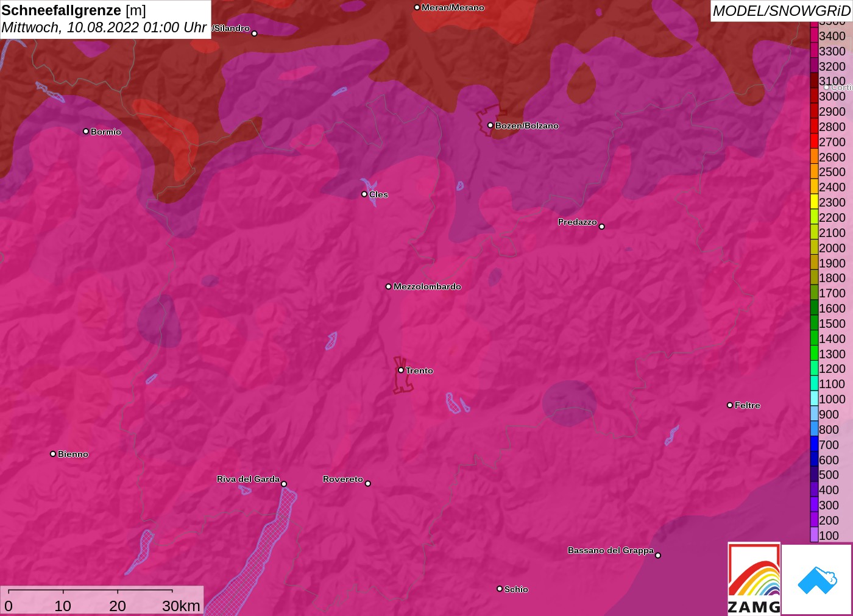This screenshot has height=616, width=853.
Task: Click the "Schneefallgrenze [m]" title text
Action: pos(74,10)
